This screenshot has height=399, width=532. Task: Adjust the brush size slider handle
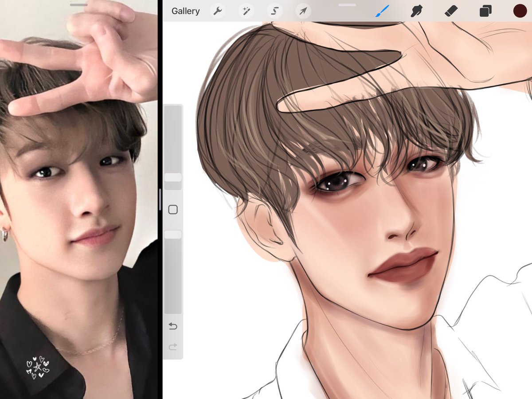click(x=173, y=176)
